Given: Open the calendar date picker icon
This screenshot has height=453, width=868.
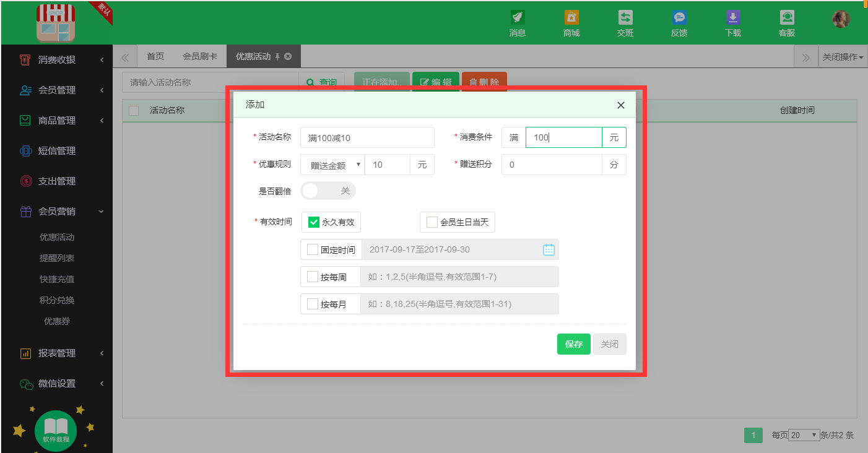Looking at the screenshot, I should pos(549,249).
